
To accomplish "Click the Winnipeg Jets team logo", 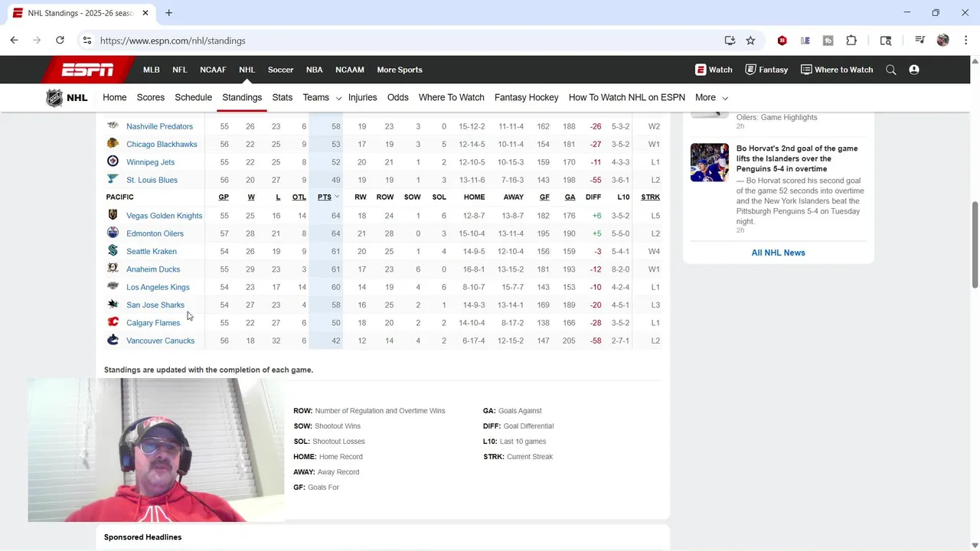I will coord(113,161).
